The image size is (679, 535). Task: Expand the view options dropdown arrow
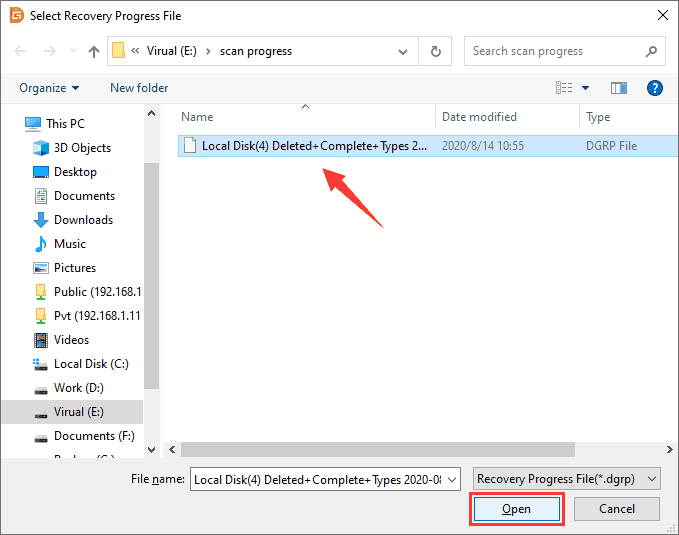585,88
